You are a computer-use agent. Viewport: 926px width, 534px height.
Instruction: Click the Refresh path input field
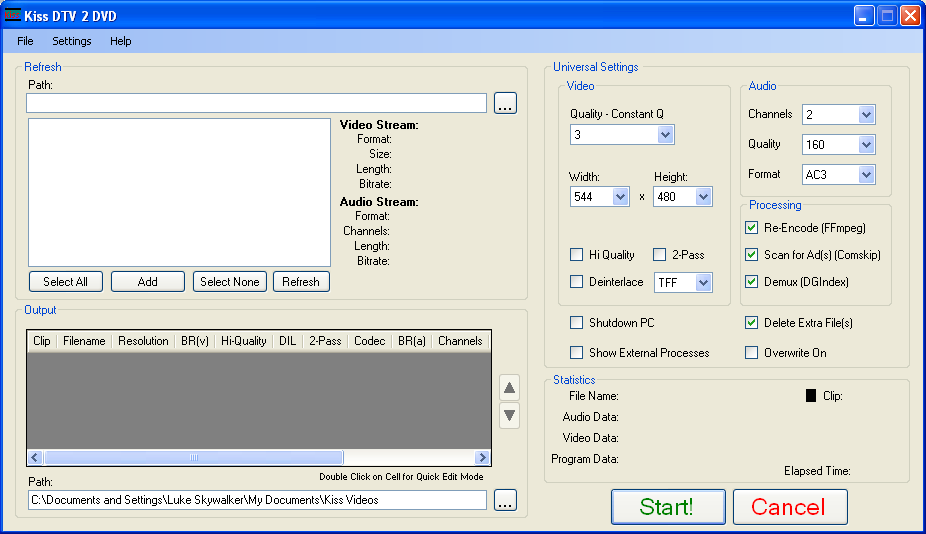coord(256,103)
